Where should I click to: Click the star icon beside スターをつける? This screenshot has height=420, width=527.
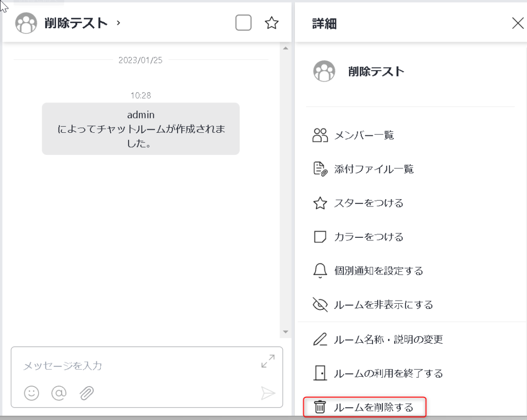click(320, 203)
